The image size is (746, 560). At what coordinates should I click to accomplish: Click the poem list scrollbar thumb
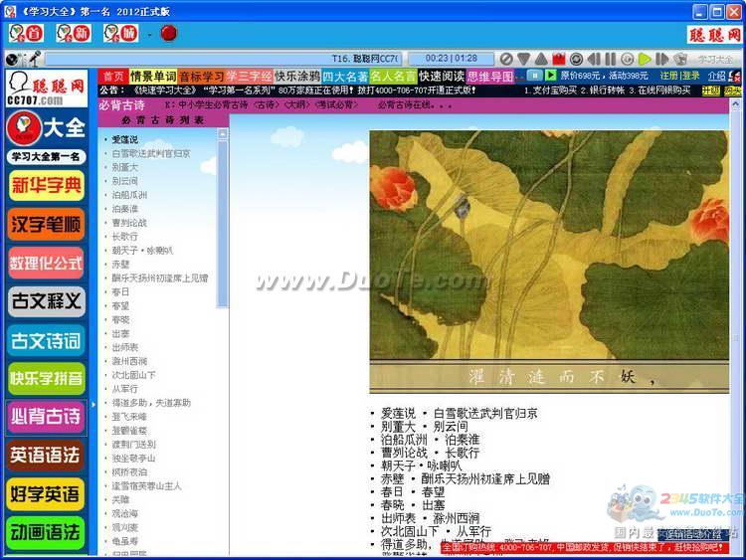222,223
